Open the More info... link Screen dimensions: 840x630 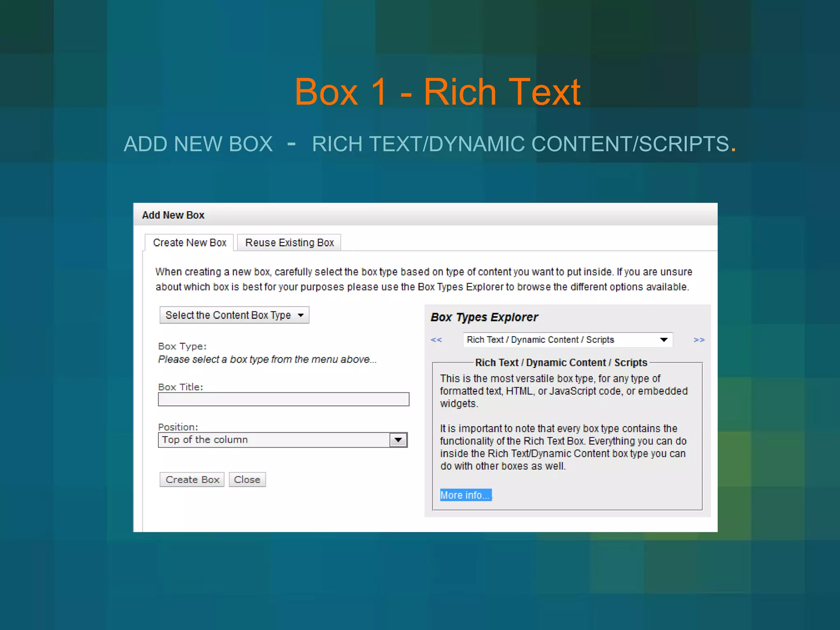466,495
